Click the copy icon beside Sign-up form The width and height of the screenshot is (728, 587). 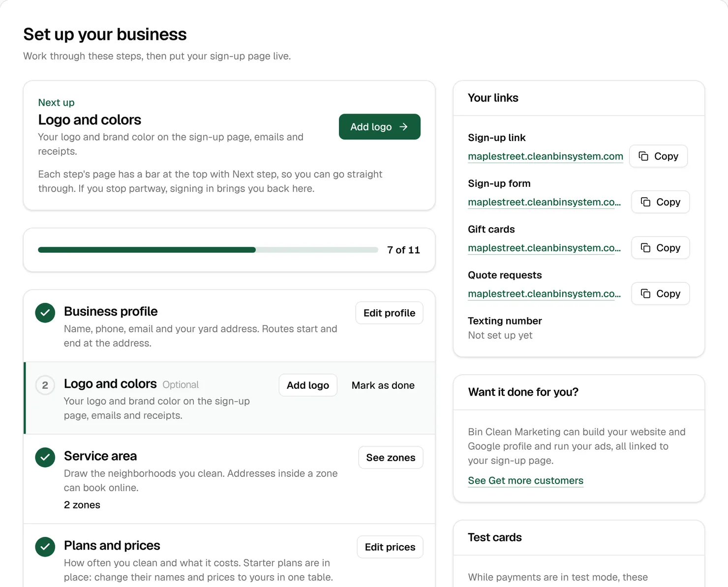(645, 202)
